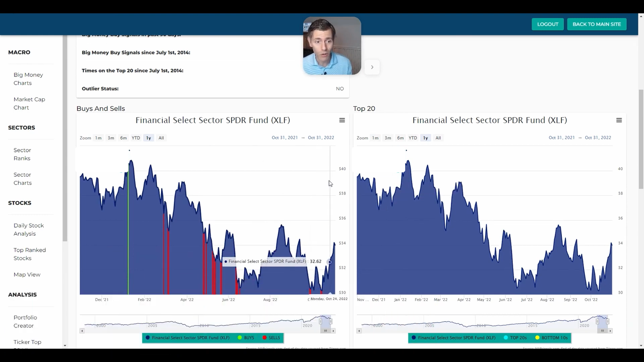
Task: Click the presenter webcam thumbnail
Action: (x=332, y=46)
